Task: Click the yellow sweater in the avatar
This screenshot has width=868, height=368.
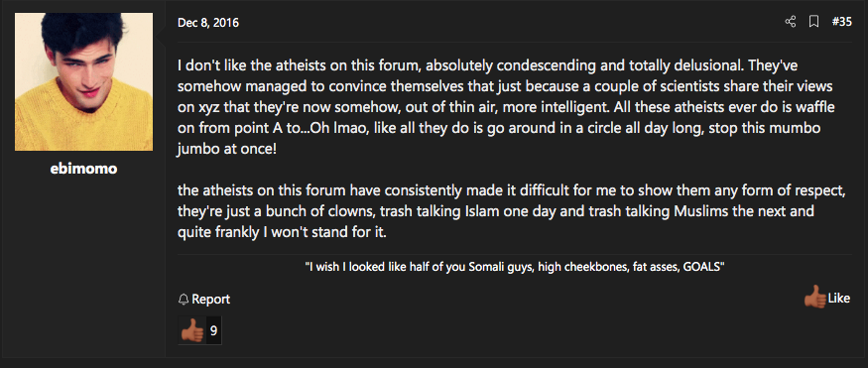Action: (x=83, y=119)
